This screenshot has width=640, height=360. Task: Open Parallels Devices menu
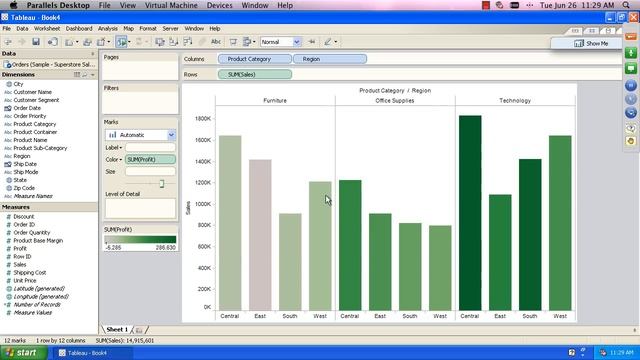click(x=219, y=5)
